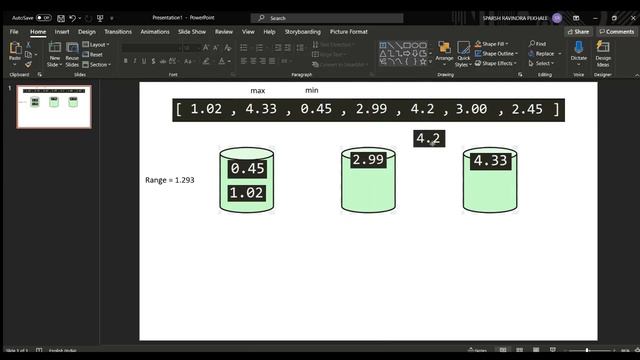Click the Numbering list icon
Screen dimensions: 640x360
pyautogui.click(x=259, y=48)
